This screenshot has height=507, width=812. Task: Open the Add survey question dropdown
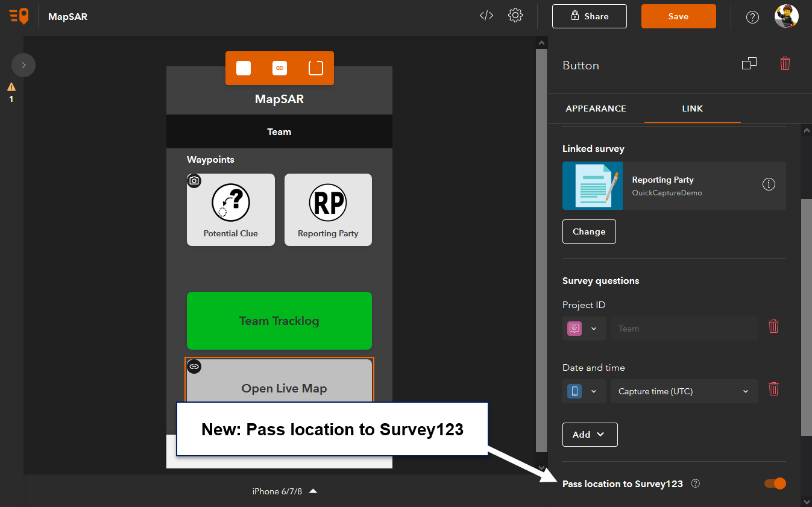click(590, 434)
